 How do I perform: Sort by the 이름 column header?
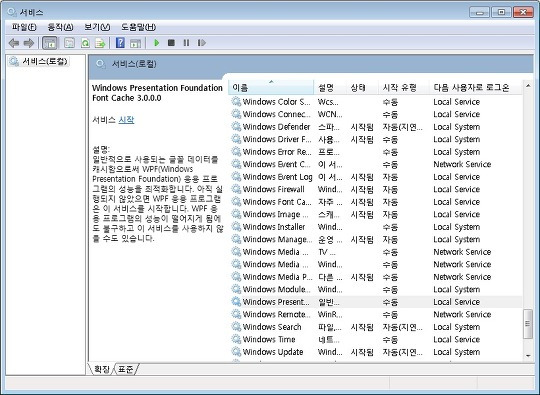pos(271,87)
